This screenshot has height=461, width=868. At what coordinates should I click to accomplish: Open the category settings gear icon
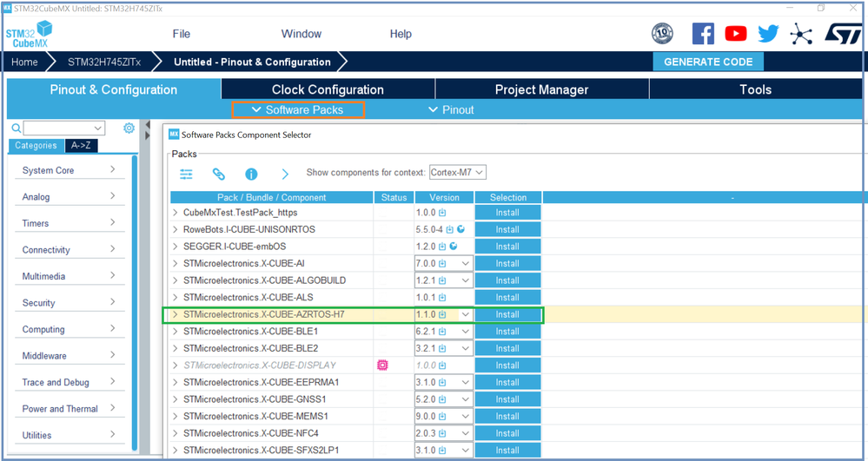[129, 128]
